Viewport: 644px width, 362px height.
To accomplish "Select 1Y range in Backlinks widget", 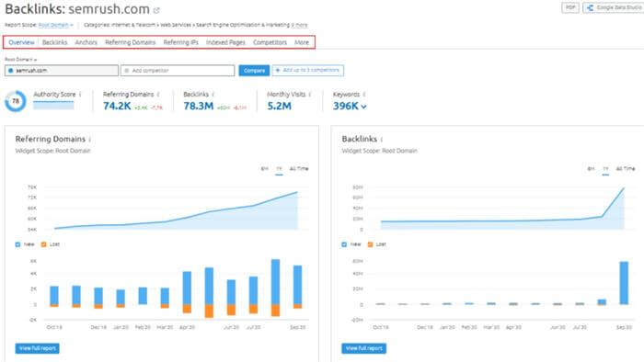I will [x=605, y=169].
